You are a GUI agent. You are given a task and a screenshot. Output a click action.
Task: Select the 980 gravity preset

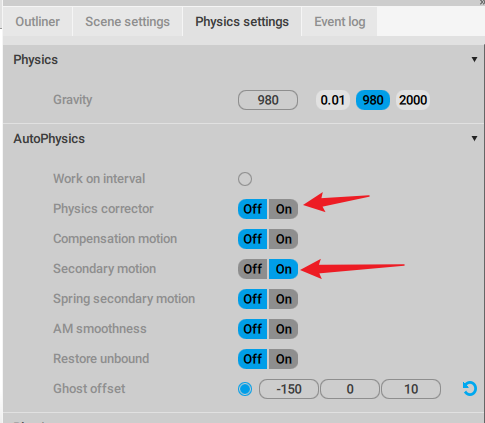coord(373,100)
